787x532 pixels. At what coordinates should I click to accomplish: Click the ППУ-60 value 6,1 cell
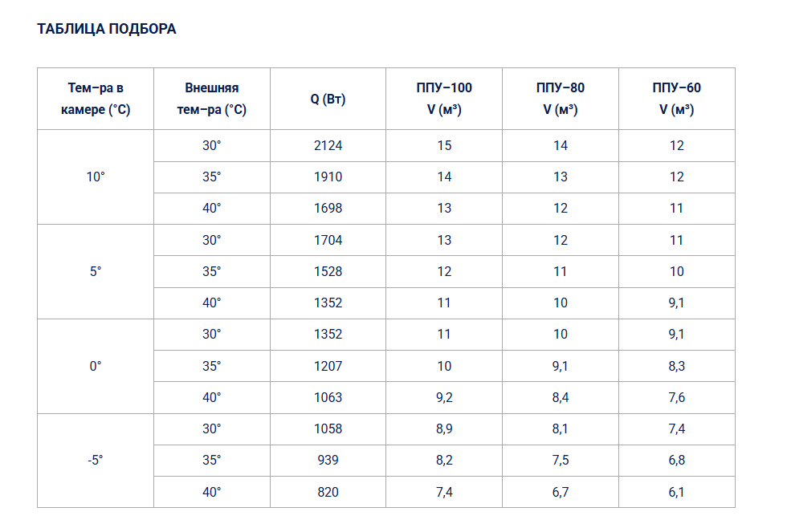coord(676,492)
